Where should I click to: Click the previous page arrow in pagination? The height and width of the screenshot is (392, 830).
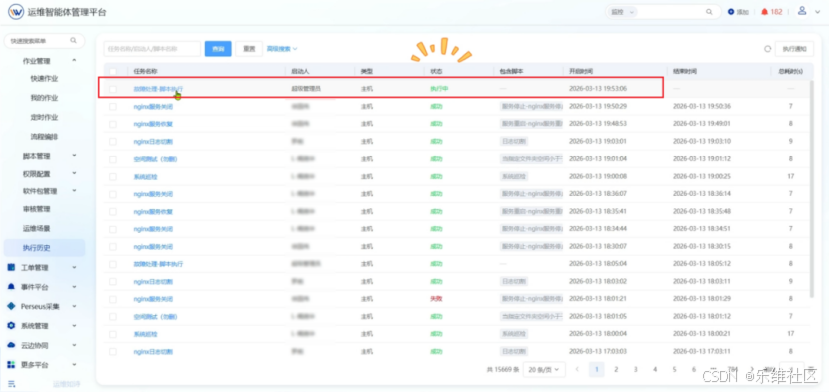point(578,369)
